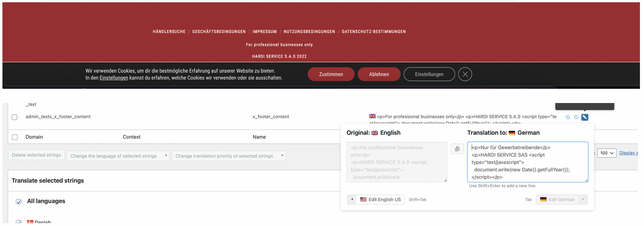
Task: Click the admin_texts_x_footer_content domain text
Action: [x=58, y=117]
